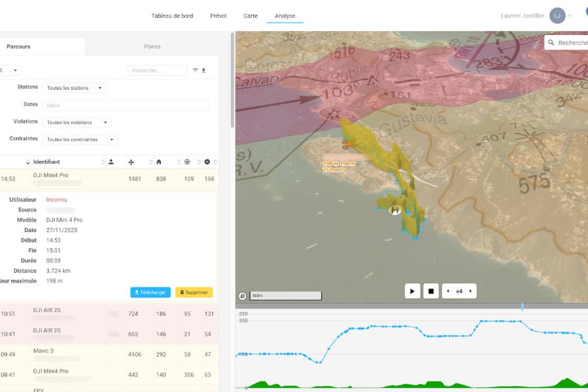
Task: Switch to the Points tab
Action: 152,47
